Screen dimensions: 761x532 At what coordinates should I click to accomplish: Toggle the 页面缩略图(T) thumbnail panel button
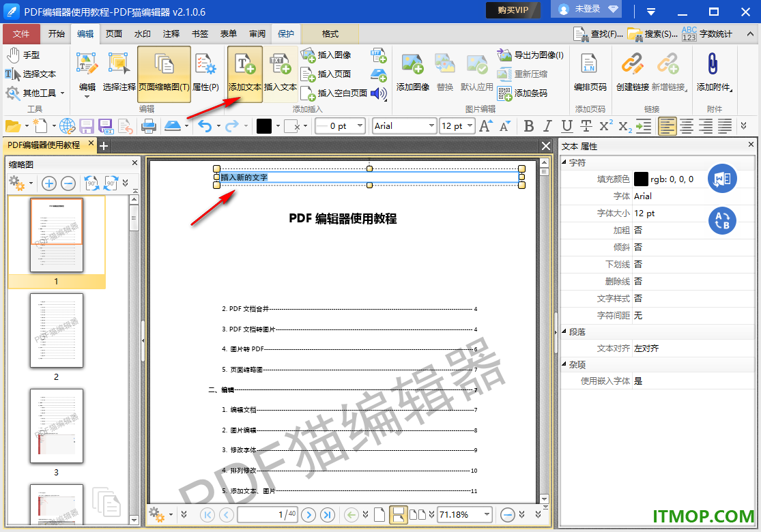point(164,74)
